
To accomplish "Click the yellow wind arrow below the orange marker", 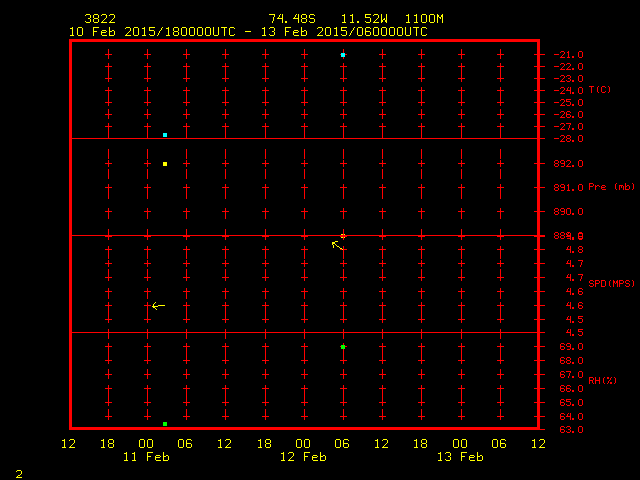I will [338, 244].
